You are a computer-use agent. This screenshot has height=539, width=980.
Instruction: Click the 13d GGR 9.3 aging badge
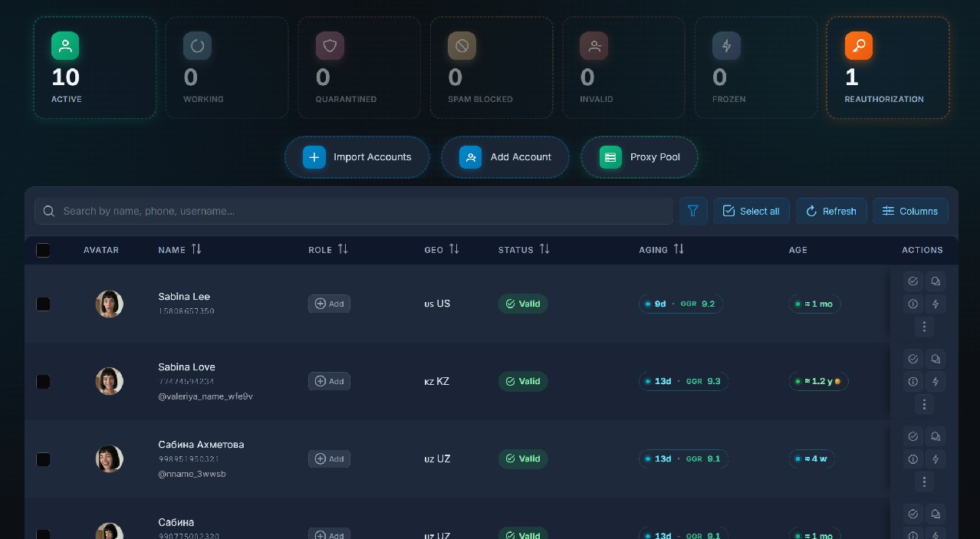(683, 381)
